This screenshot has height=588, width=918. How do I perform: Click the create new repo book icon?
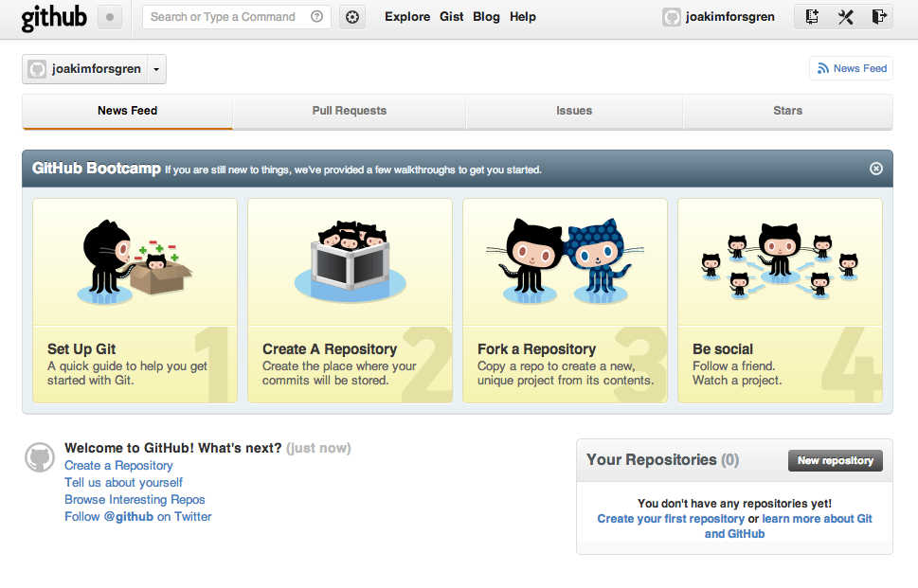(x=812, y=16)
